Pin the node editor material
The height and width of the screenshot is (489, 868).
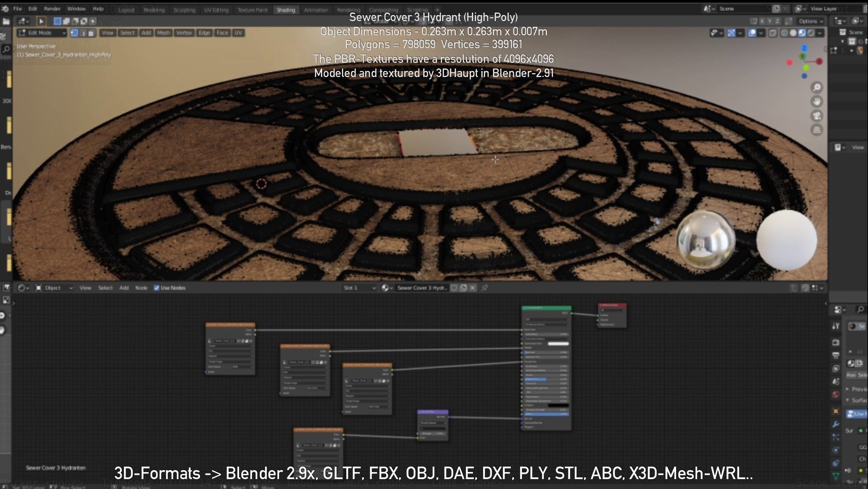485,288
